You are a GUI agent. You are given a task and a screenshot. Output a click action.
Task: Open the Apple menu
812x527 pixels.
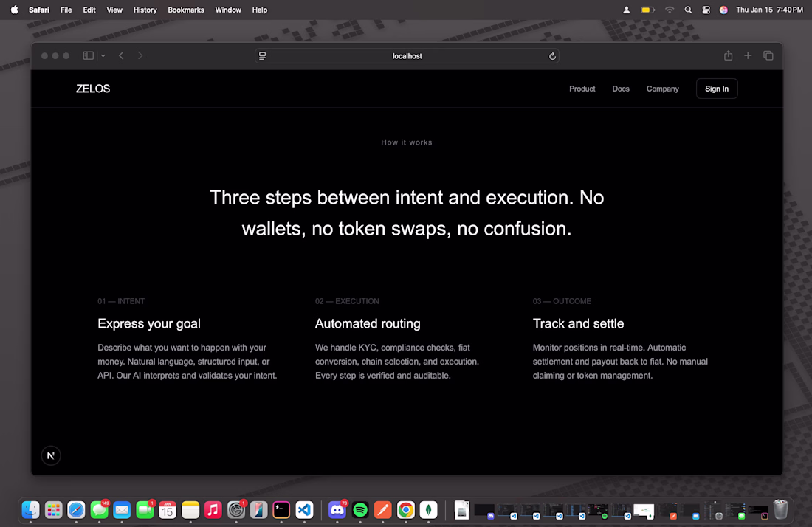click(15, 10)
